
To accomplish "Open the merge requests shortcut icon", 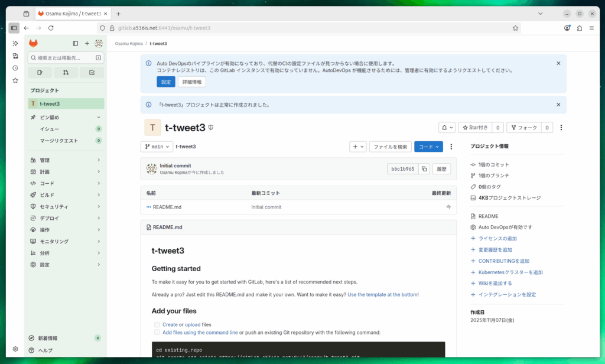I will pyautogui.click(x=66, y=73).
